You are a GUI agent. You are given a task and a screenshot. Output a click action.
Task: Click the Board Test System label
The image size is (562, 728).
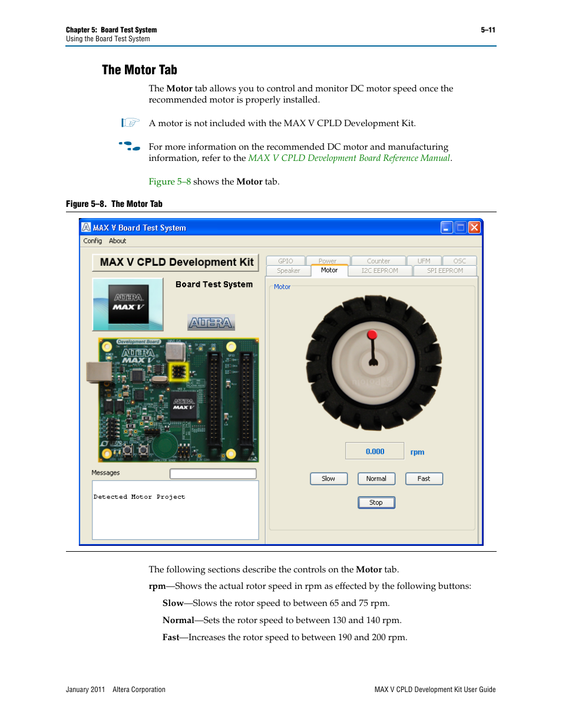tap(214, 284)
